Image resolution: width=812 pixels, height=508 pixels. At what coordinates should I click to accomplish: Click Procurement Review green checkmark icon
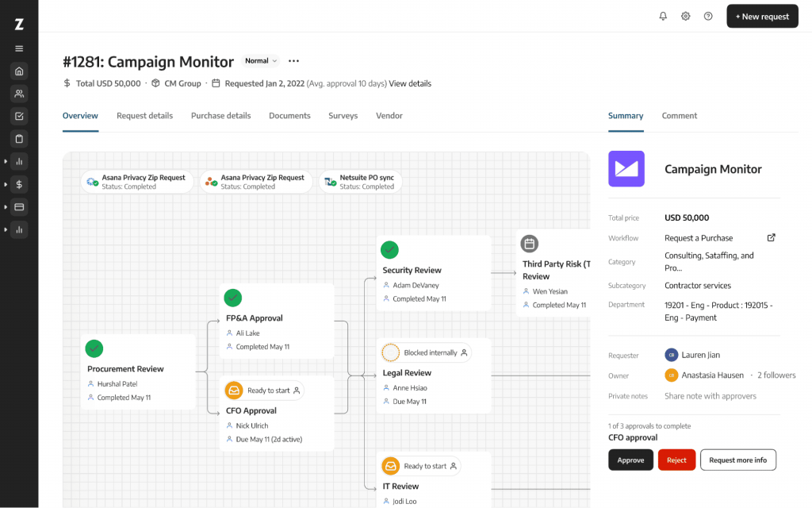coord(94,348)
